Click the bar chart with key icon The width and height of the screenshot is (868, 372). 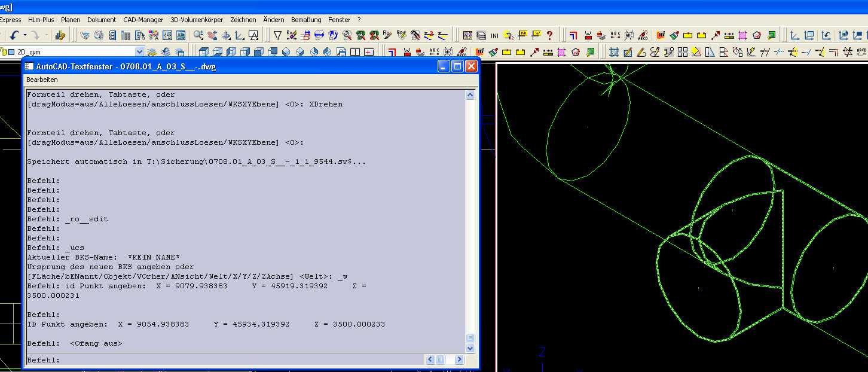coord(60,35)
